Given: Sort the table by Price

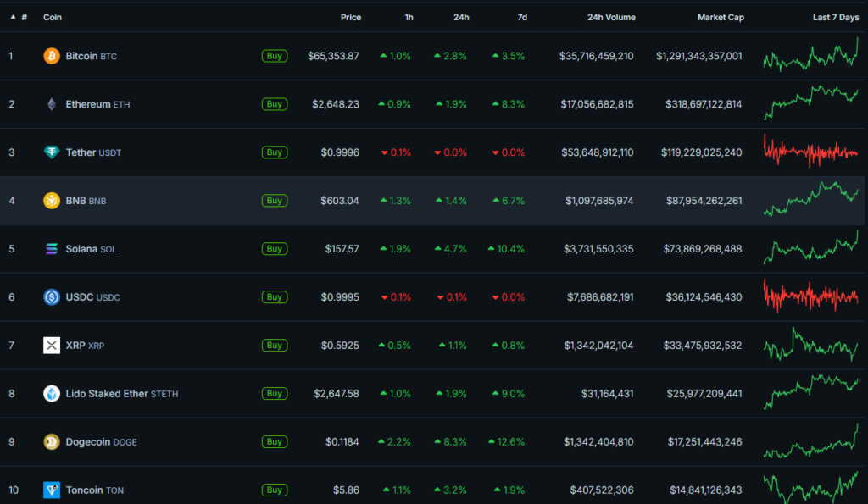Looking at the screenshot, I should [x=350, y=17].
